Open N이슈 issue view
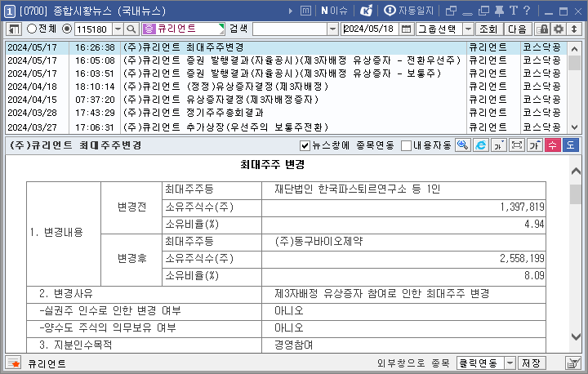This screenshot has width=588, height=374. [334, 11]
